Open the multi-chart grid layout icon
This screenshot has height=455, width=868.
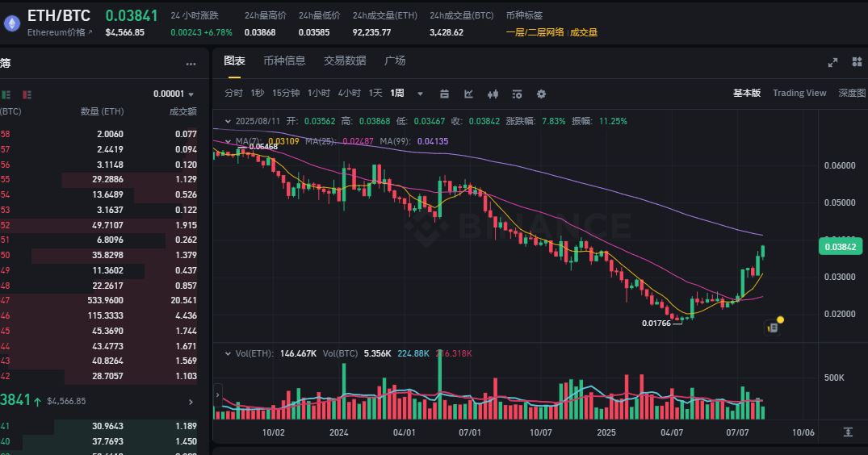tap(856, 62)
